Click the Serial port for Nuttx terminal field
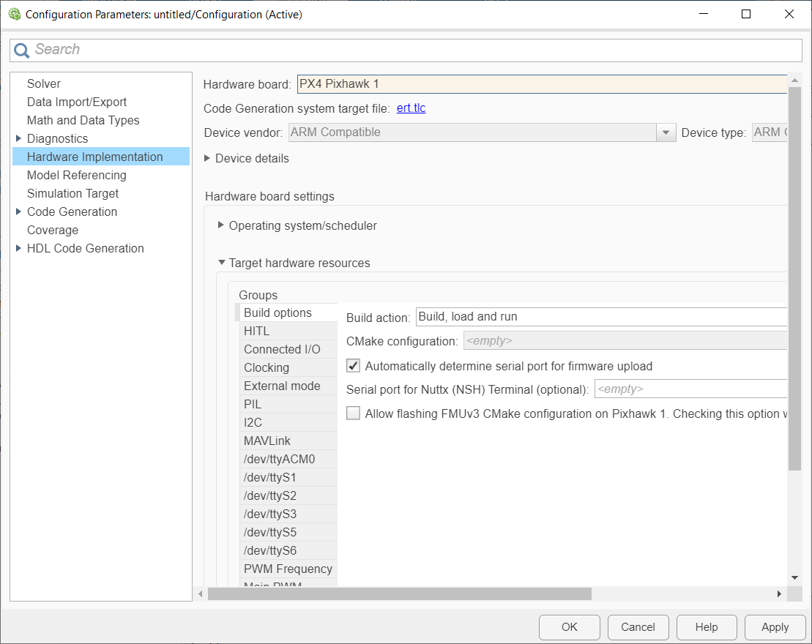 pyautogui.click(x=690, y=389)
